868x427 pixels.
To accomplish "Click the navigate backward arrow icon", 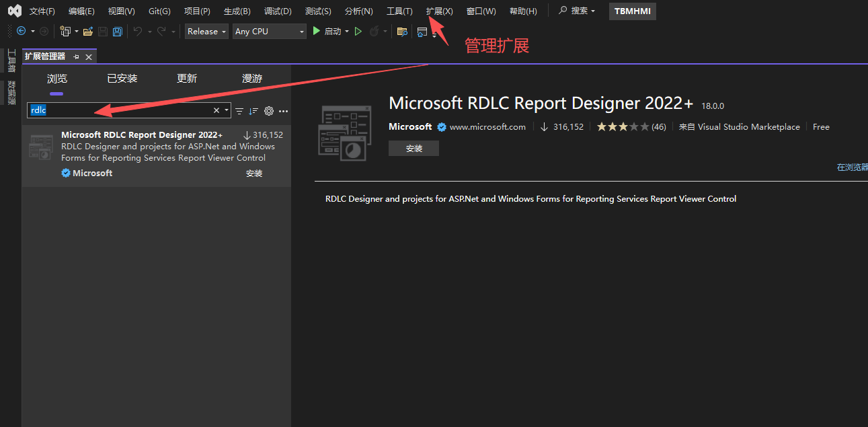I will [x=21, y=31].
